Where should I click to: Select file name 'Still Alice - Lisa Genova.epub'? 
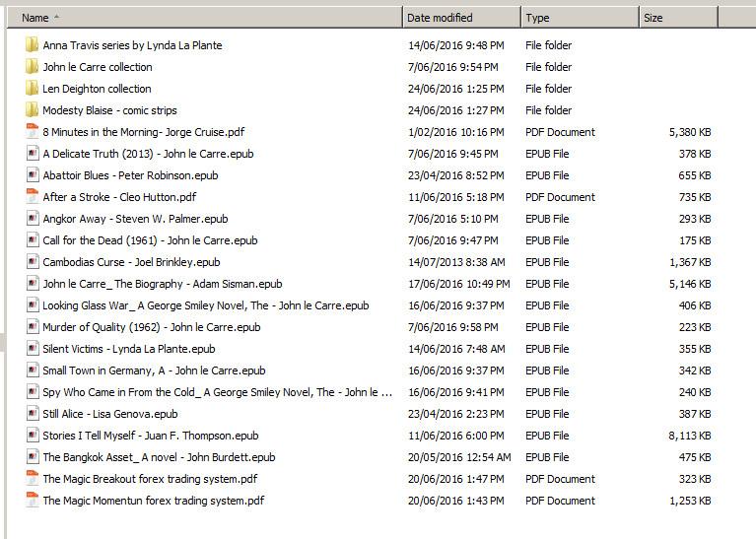click(x=110, y=414)
